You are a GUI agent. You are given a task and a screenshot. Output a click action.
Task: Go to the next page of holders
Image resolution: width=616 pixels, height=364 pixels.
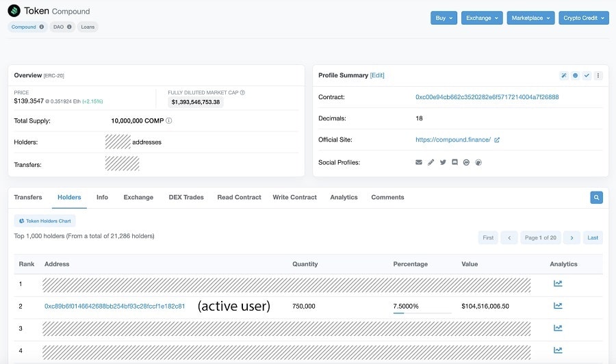click(572, 237)
